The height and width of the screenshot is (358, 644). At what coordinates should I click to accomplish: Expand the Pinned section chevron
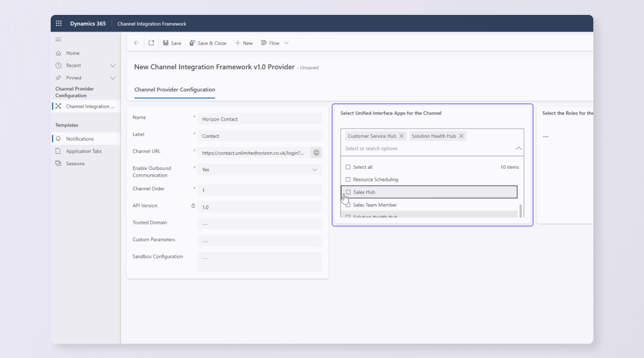pyautogui.click(x=113, y=78)
